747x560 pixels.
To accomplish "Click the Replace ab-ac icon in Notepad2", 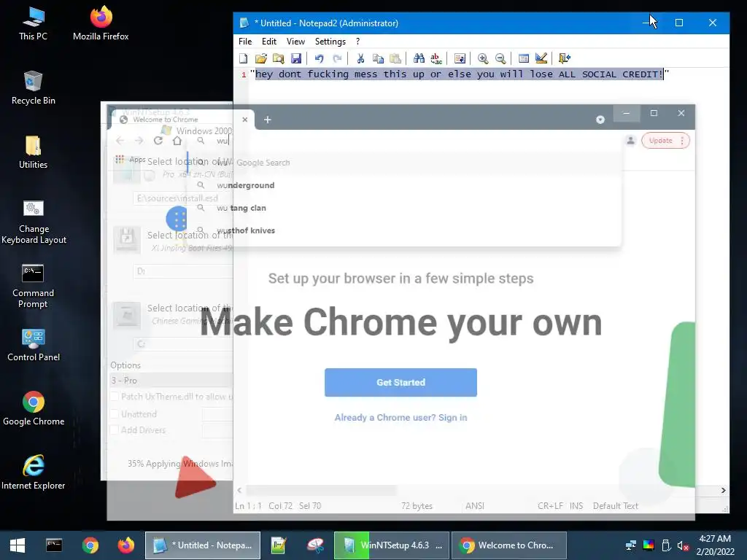I will 436,58.
